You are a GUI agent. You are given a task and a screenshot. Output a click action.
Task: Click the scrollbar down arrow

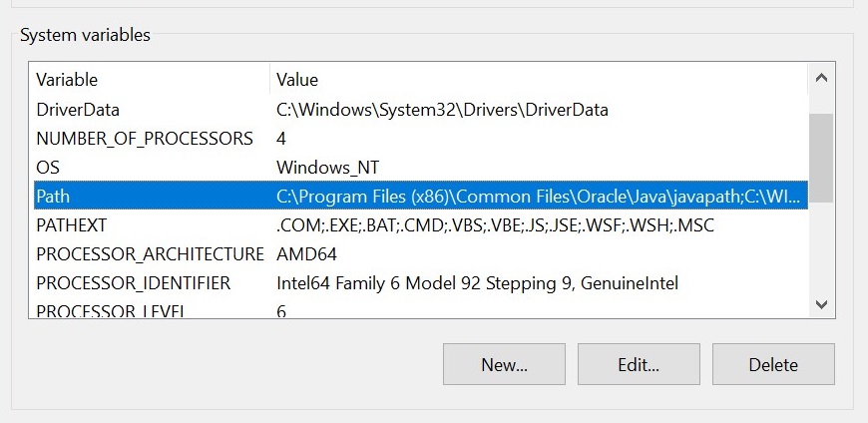(821, 304)
